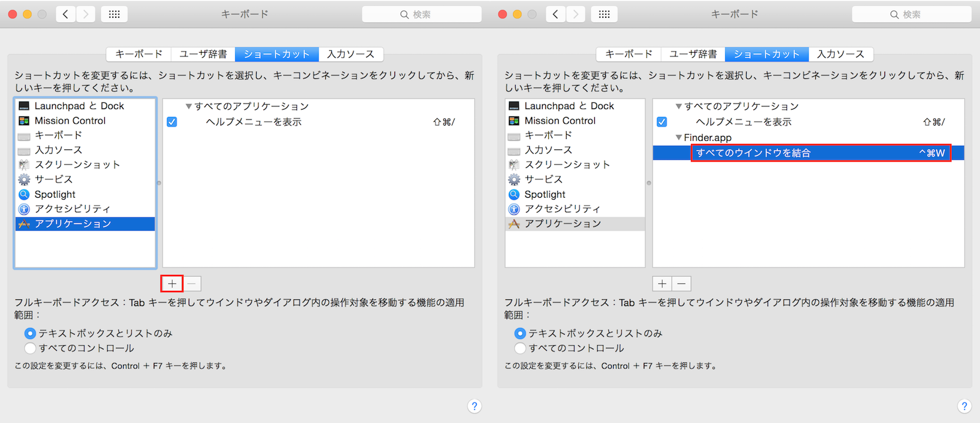The image size is (980, 423).
Task: Click the services gear icon in left window
Action: (x=24, y=179)
